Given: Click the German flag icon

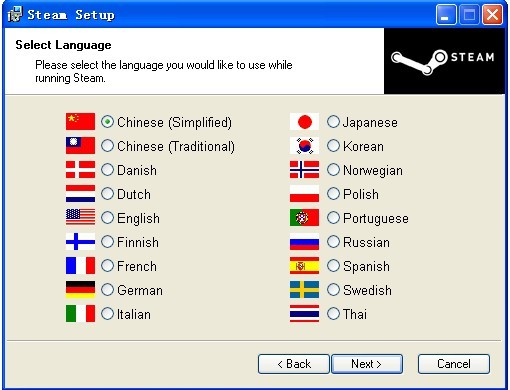Looking at the screenshot, I should (80, 289).
